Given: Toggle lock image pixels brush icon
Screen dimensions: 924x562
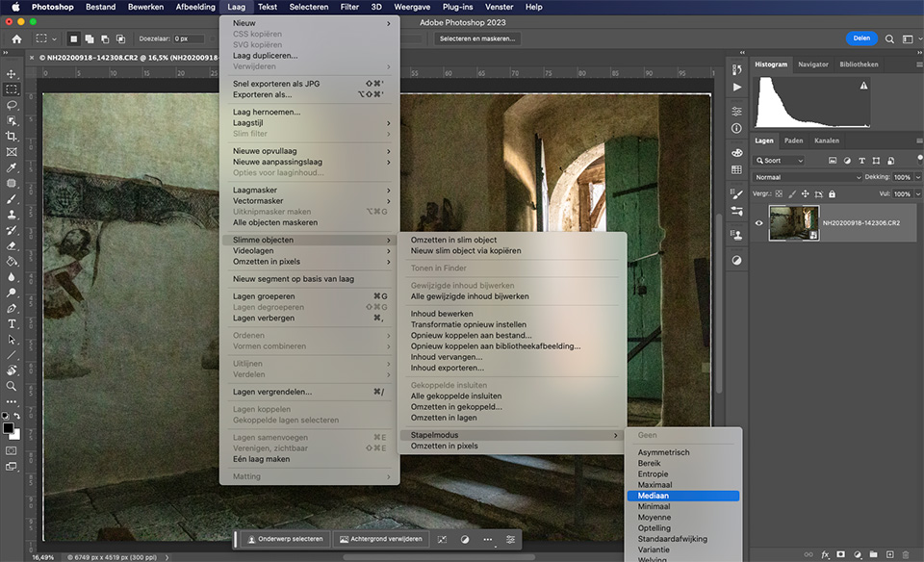Looking at the screenshot, I should [792, 193].
